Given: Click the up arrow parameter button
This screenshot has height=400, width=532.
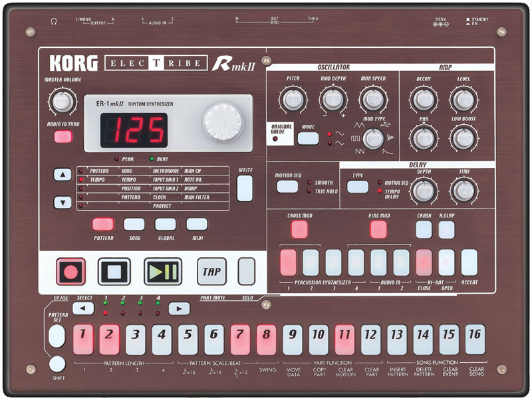Looking at the screenshot, I should (x=63, y=175).
